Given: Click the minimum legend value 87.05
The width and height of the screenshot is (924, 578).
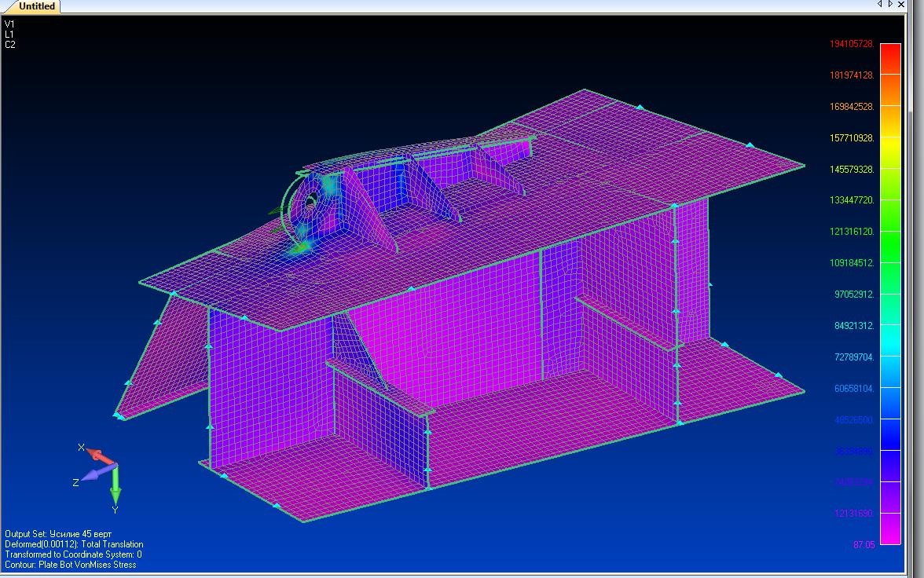Looking at the screenshot, I should 864,545.
